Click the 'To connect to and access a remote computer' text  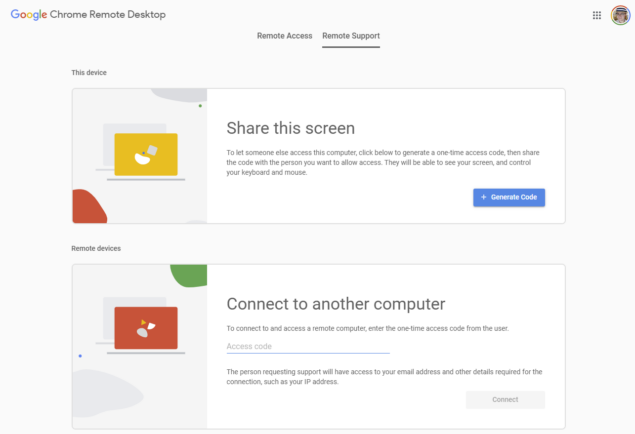(367, 328)
